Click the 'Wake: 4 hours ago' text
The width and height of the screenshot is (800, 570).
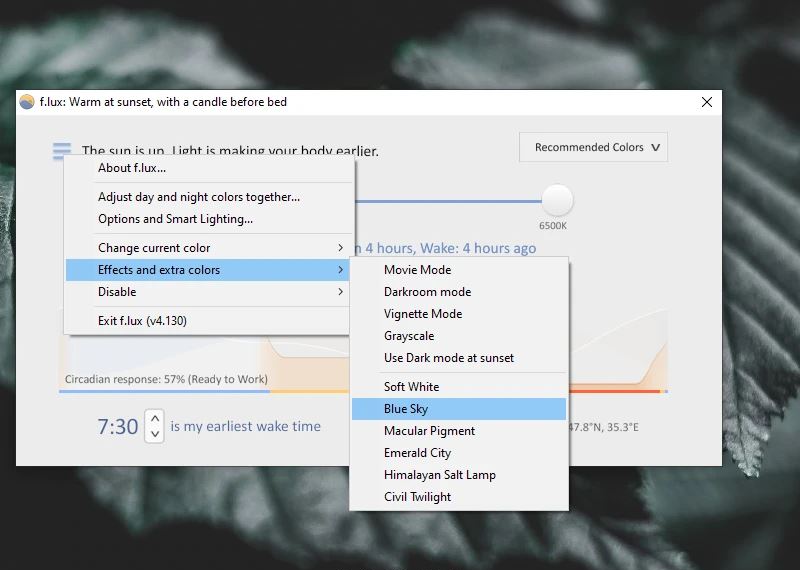coord(478,248)
